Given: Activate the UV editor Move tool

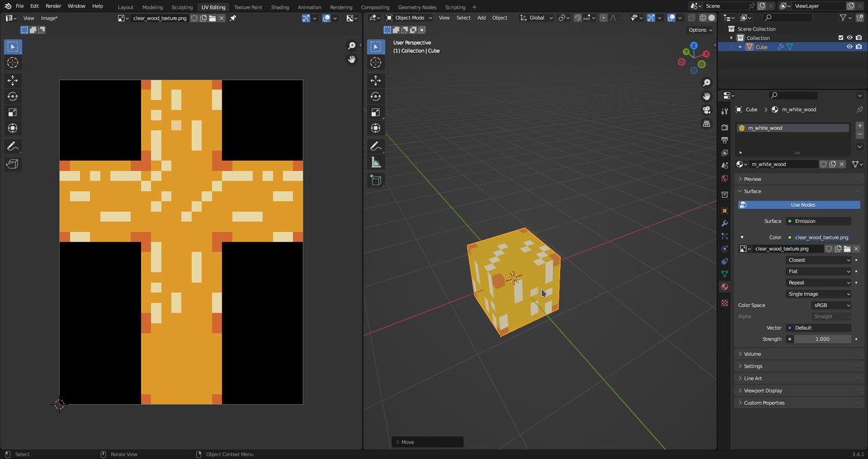Looking at the screenshot, I should [x=13, y=80].
